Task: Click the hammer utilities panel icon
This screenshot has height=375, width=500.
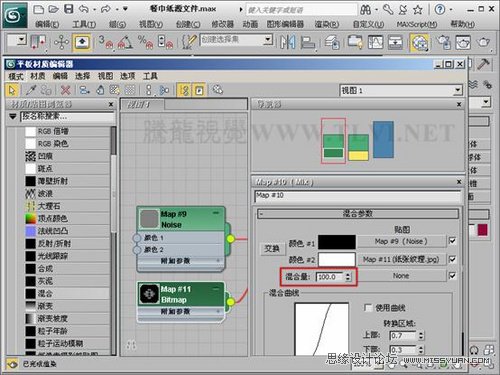Action: point(483,64)
